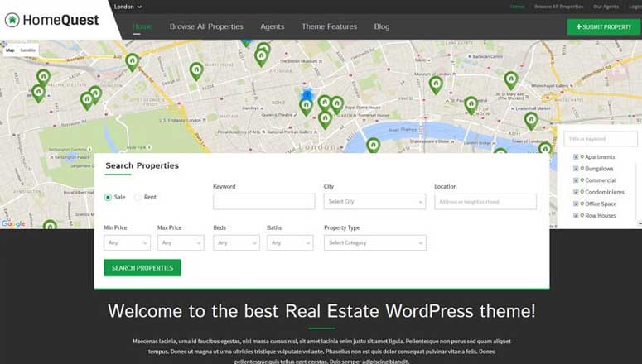Focus the Keyword input field
The height and width of the screenshot is (364, 642).
(x=264, y=202)
